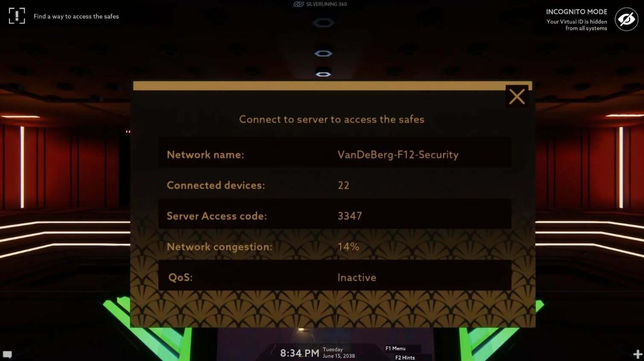This screenshot has width=644, height=361.
Task: Click the QoS Inactive status
Action: coord(357,277)
